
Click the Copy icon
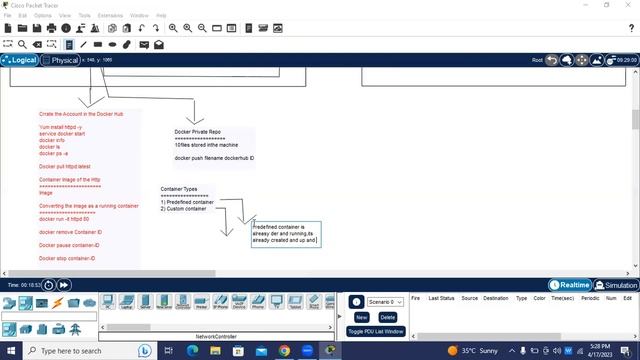click(112, 28)
